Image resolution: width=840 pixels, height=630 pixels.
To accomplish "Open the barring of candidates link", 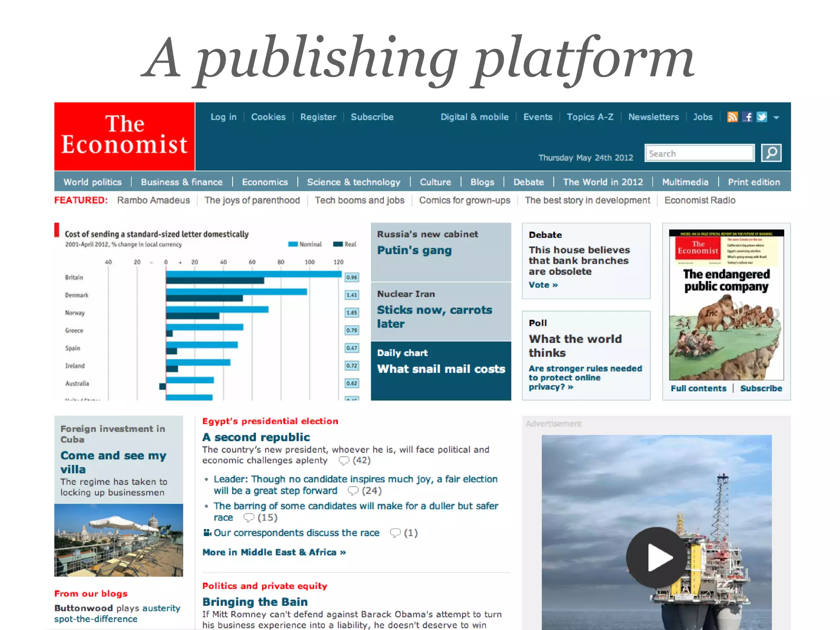I will (x=356, y=511).
